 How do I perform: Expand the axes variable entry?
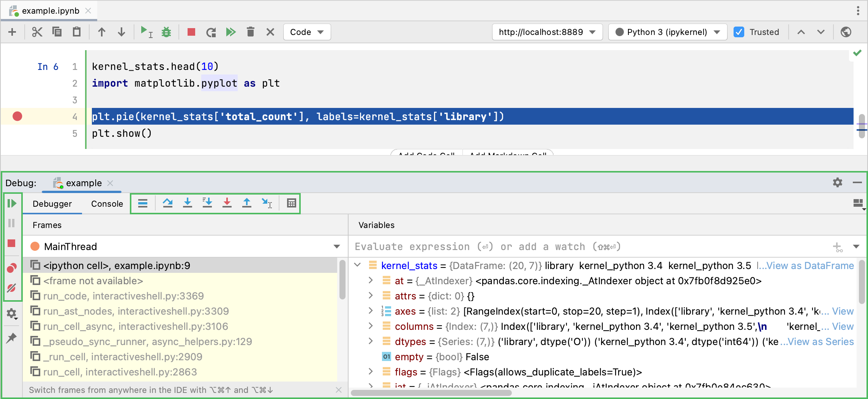[x=370, y=311]
